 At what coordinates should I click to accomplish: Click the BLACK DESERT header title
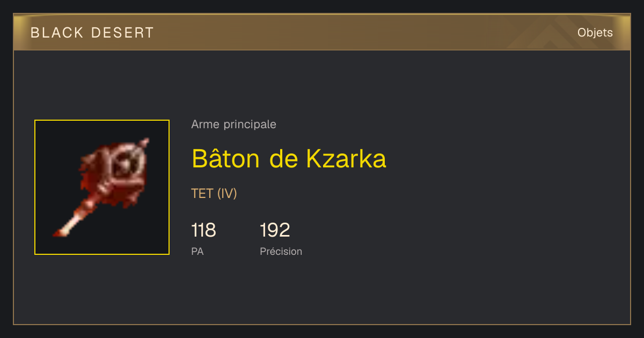tap(92, 33)
